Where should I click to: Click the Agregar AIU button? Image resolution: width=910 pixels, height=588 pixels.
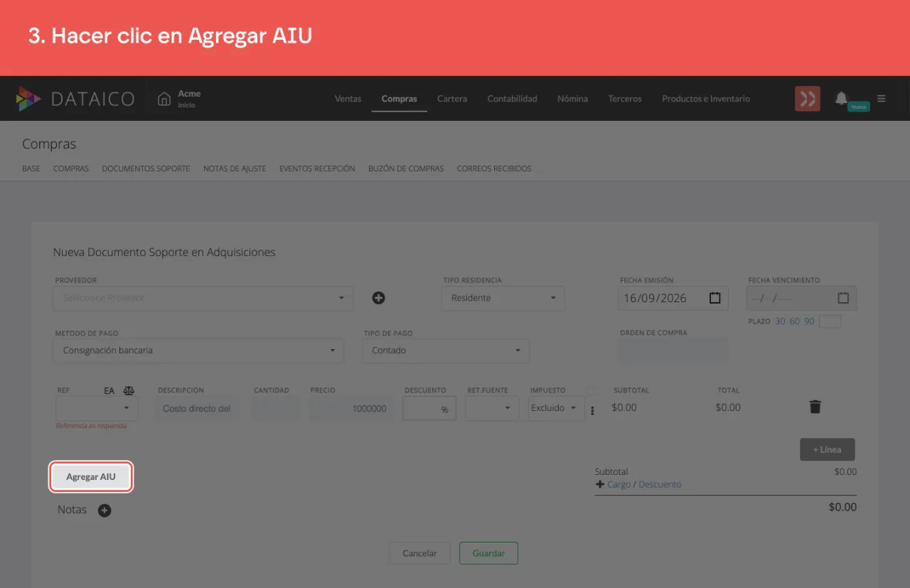click(91, 476)
